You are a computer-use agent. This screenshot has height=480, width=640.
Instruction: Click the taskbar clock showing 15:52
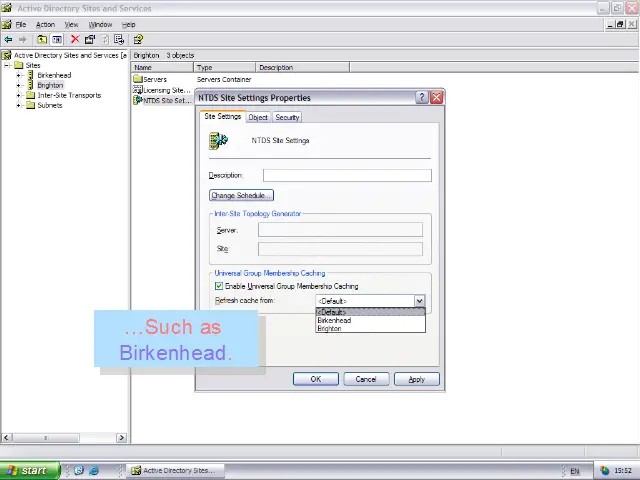tap(623, 471)
